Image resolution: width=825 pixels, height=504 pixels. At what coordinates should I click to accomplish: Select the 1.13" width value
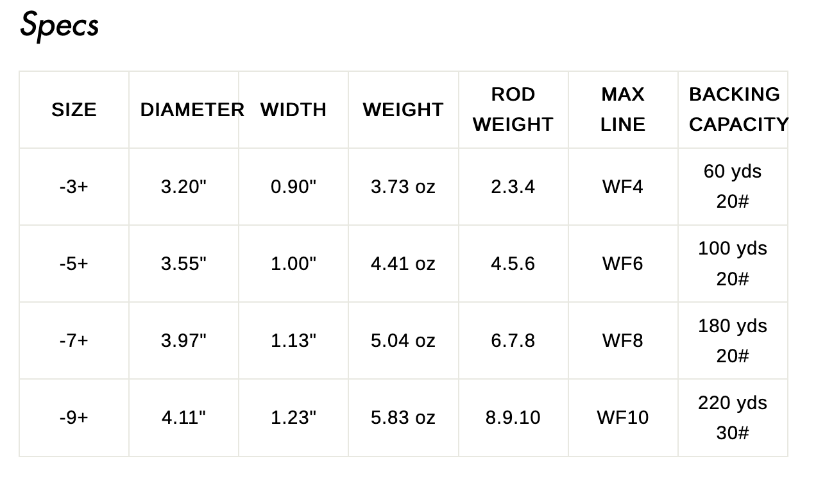coord(294,340)
